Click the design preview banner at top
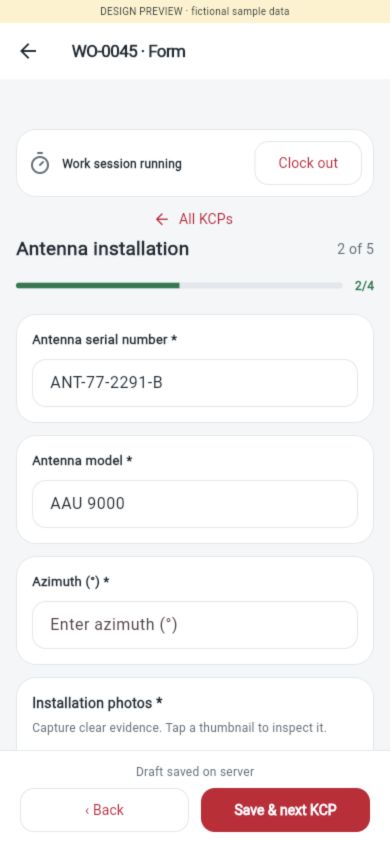The width and height of the screenshot is (390, 844). pos(195,11)
